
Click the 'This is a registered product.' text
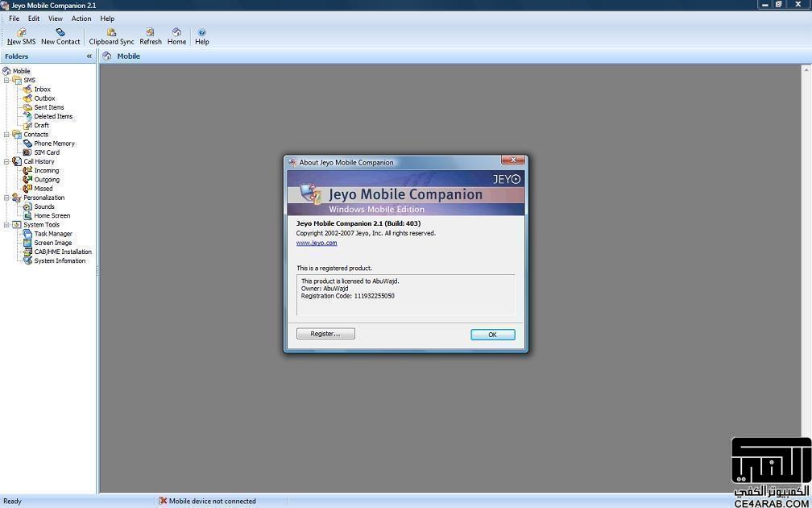point(334,268)
